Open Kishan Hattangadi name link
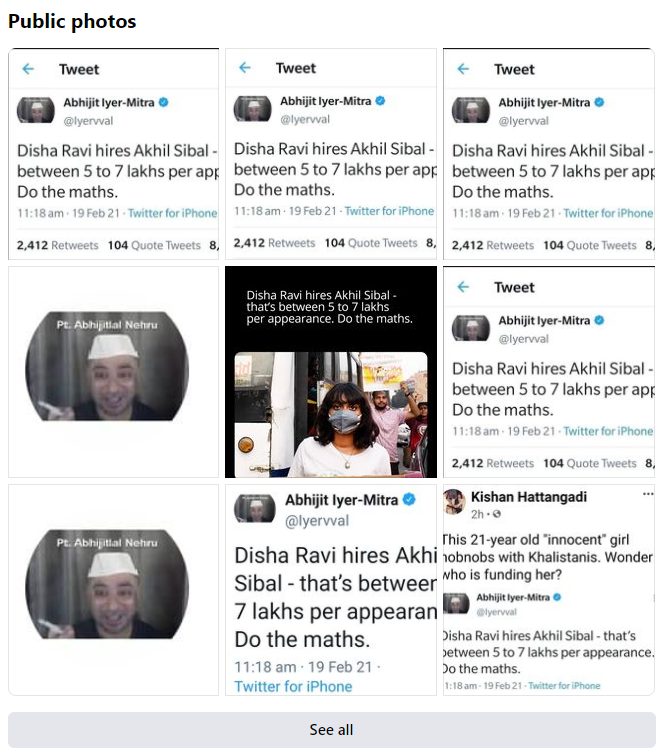The image size is (663, 756). (x=529, y=497)
